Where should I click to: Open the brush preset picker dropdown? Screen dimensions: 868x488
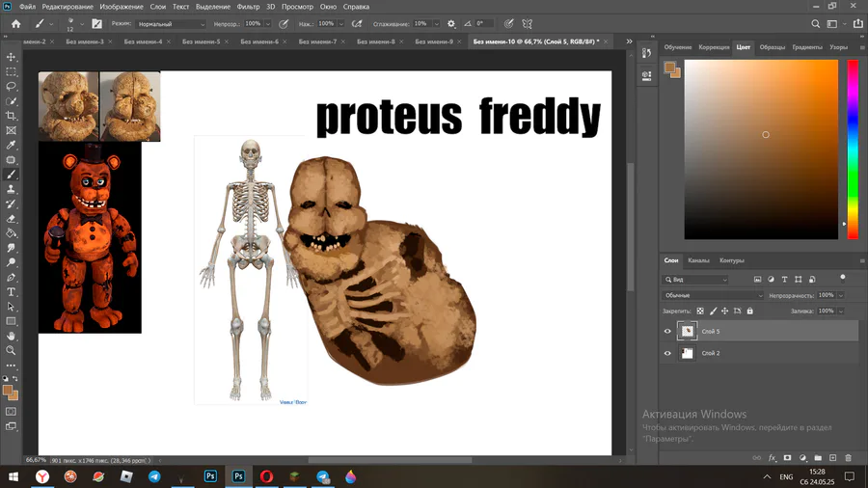pyautogui.click(x=82, y=24)
